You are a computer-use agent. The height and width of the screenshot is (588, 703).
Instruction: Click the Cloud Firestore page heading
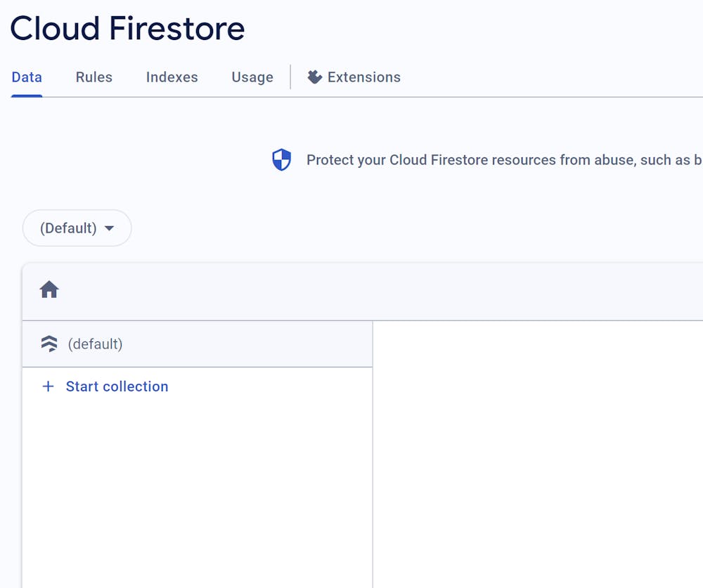[127, 29]
